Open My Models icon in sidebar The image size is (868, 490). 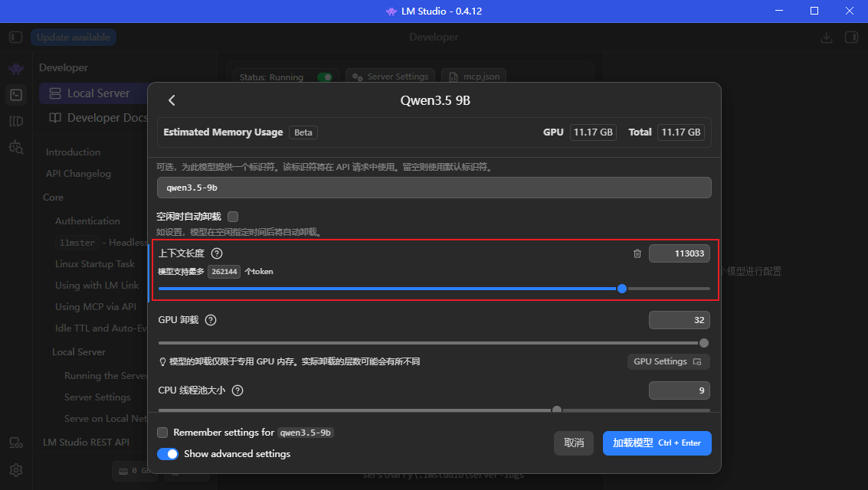coord(16,121)
